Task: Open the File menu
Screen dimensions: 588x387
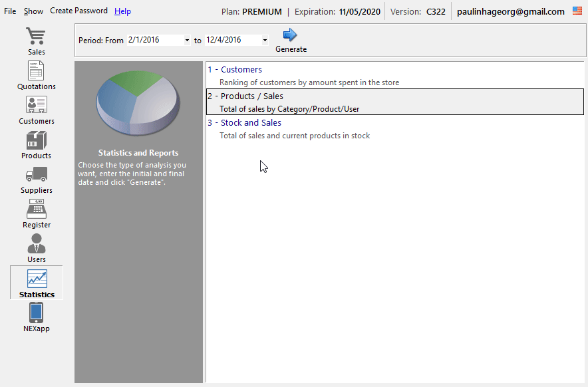Action: (x=10, y=11)
